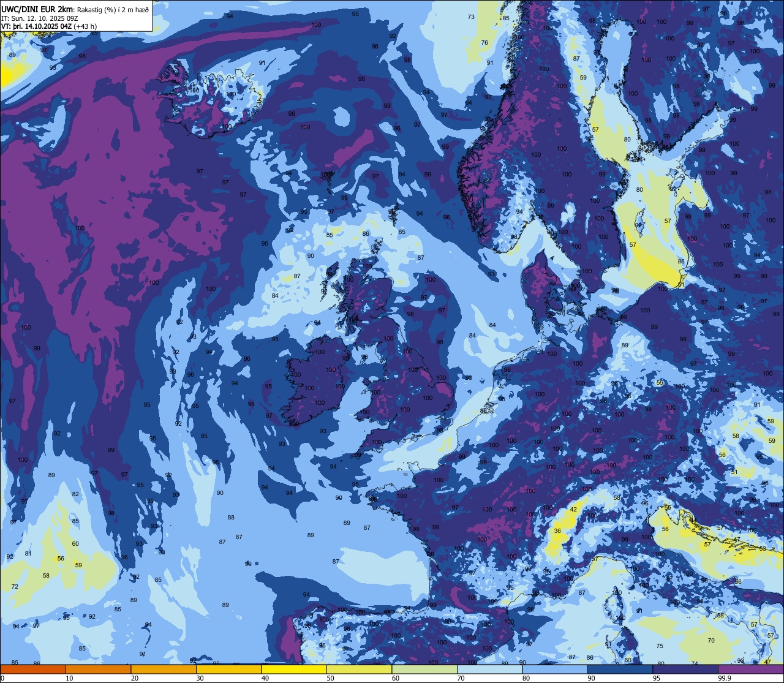The height and width of the screenshot is (683, 784).
Task: Click the '99.9' legend scale label
Action: coord(725,678)
